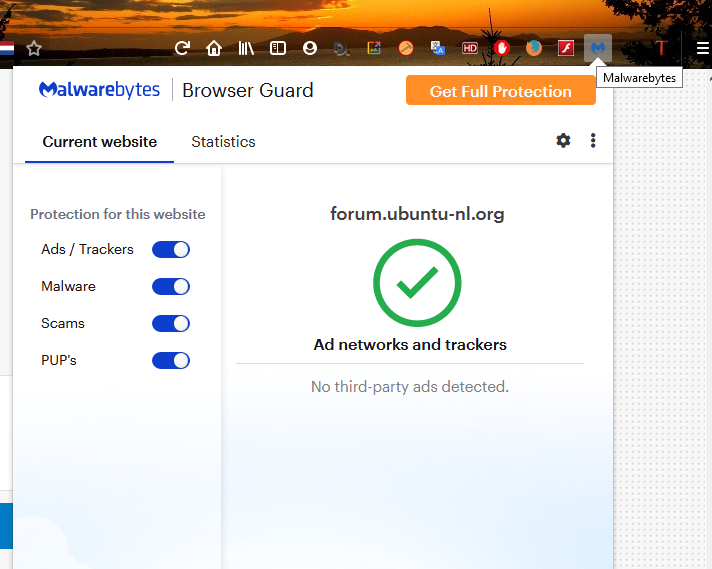Click the No third-party ads detected message
Viewport: 712px width, 569px height.
tap(410, 387)
